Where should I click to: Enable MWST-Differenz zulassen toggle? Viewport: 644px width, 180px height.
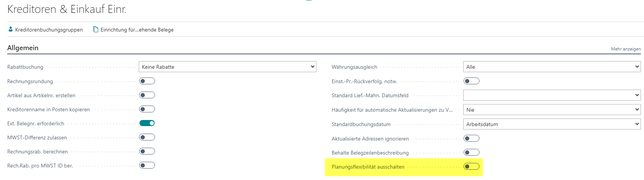147,137
